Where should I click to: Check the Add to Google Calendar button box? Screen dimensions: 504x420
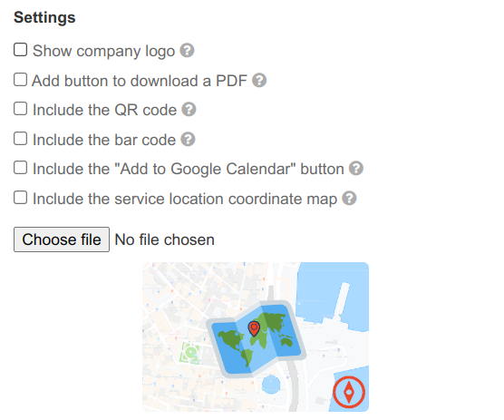20,168
